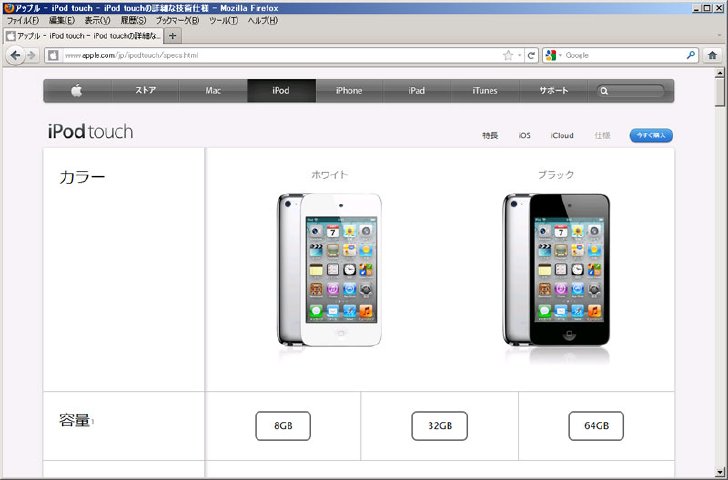The image size is (728, 480).
Task: Click the ブラック color label
Action: coord(556,175)
